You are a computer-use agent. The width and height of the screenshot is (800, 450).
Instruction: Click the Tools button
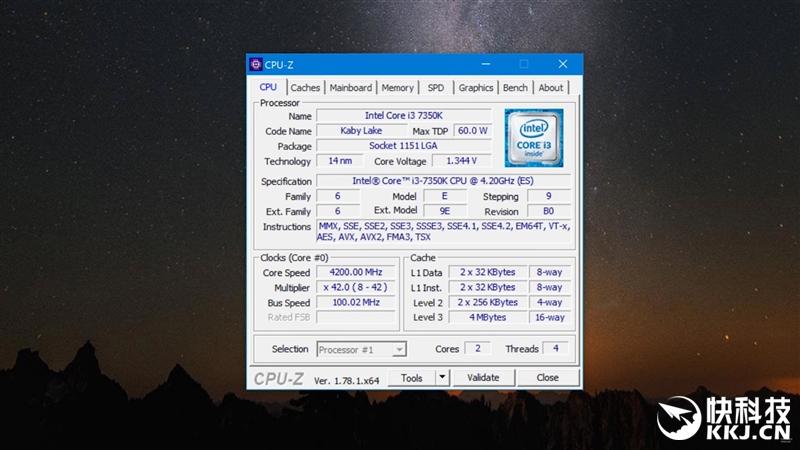(x=411, y=378)
